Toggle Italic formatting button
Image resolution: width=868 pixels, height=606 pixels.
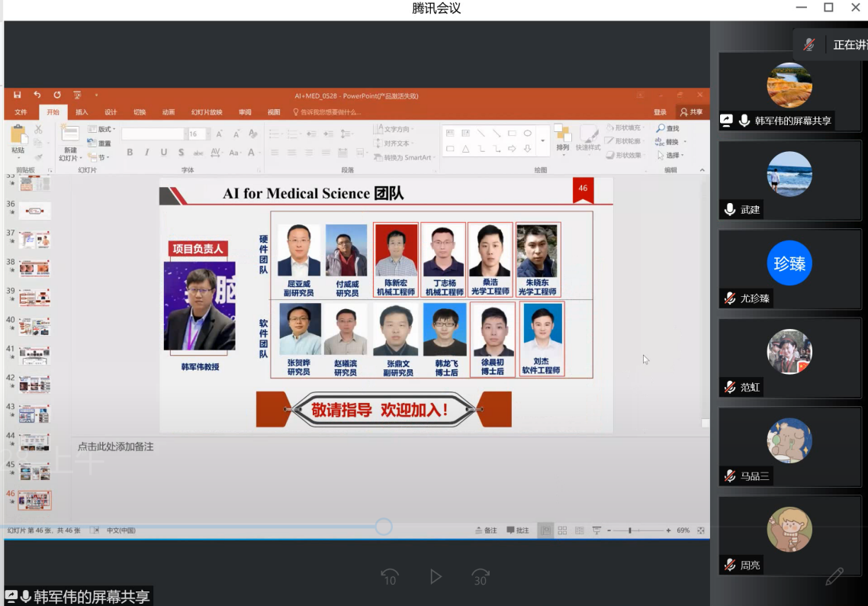[146, 153]
